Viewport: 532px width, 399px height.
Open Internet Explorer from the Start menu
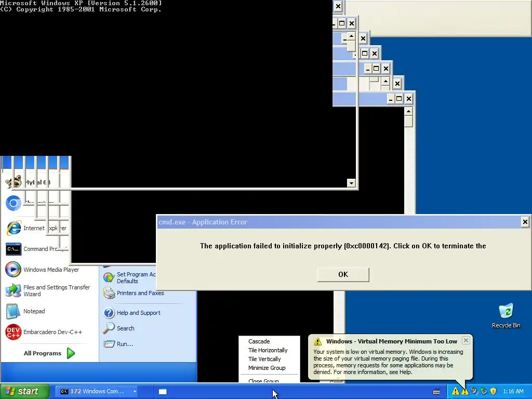pyautogui.click(x=36, y=228)
